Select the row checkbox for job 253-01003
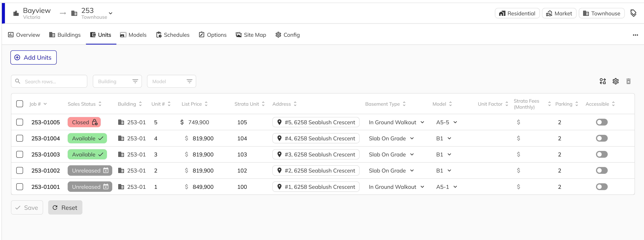The width and height of the screenshot is (644, 240). (19, 154)
